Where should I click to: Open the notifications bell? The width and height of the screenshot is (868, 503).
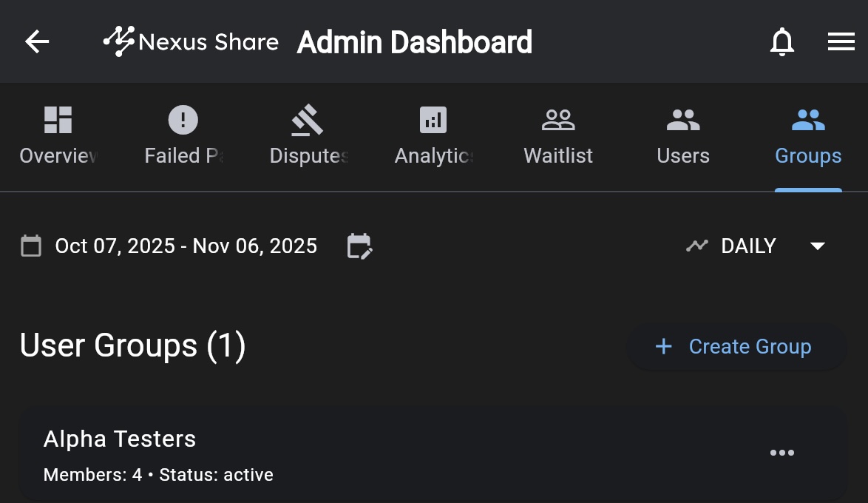(x=781, y=42)
